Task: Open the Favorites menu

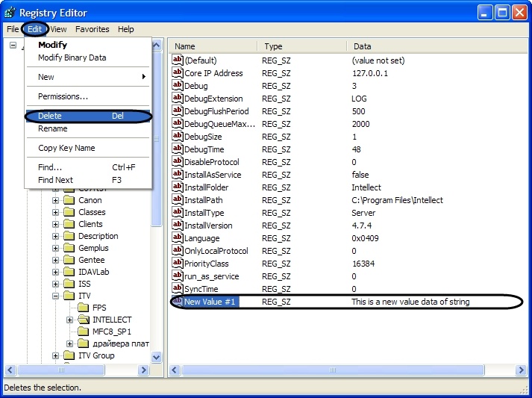Action: (92, 29)
